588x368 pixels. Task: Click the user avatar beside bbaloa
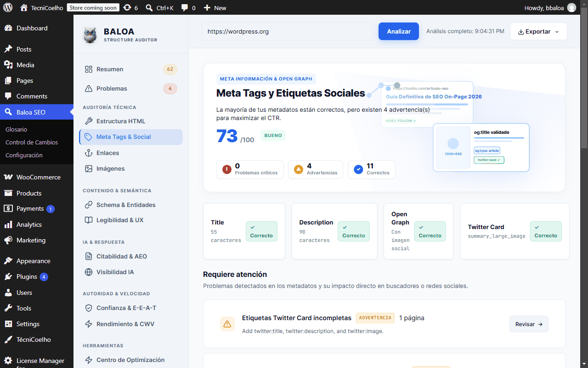click(571, 7)
